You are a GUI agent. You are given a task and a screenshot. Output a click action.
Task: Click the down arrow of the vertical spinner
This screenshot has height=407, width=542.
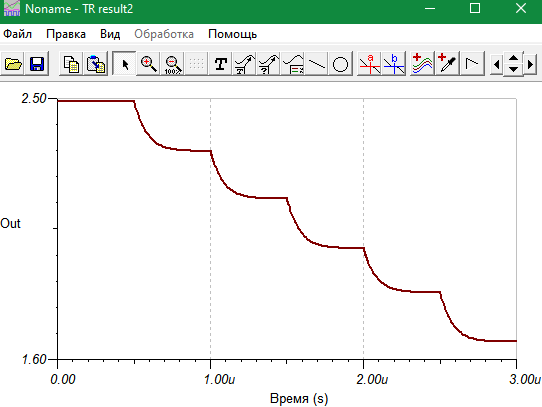[x=514, y=70]
